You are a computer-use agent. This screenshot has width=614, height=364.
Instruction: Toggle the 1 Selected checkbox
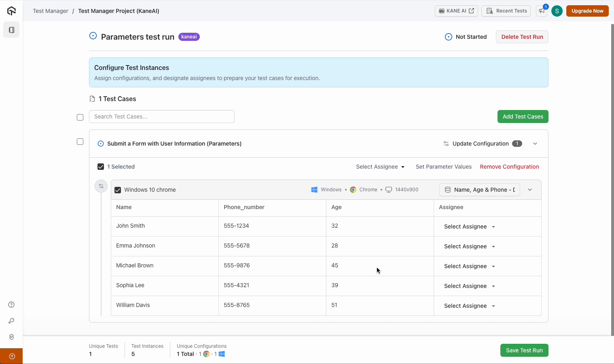pyautogui.click(x=101, y=167)
